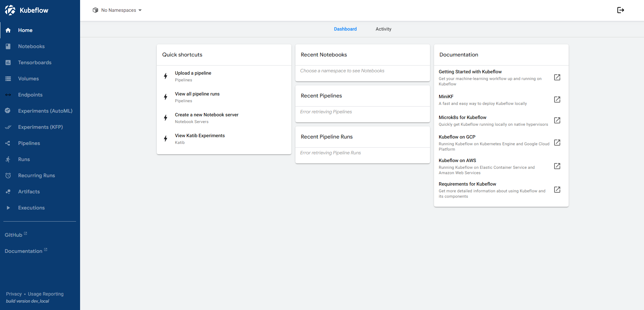Click lightning bolt beside View Katib Experiments
Viewport: 644px width, 310px height.
point(166,139)
